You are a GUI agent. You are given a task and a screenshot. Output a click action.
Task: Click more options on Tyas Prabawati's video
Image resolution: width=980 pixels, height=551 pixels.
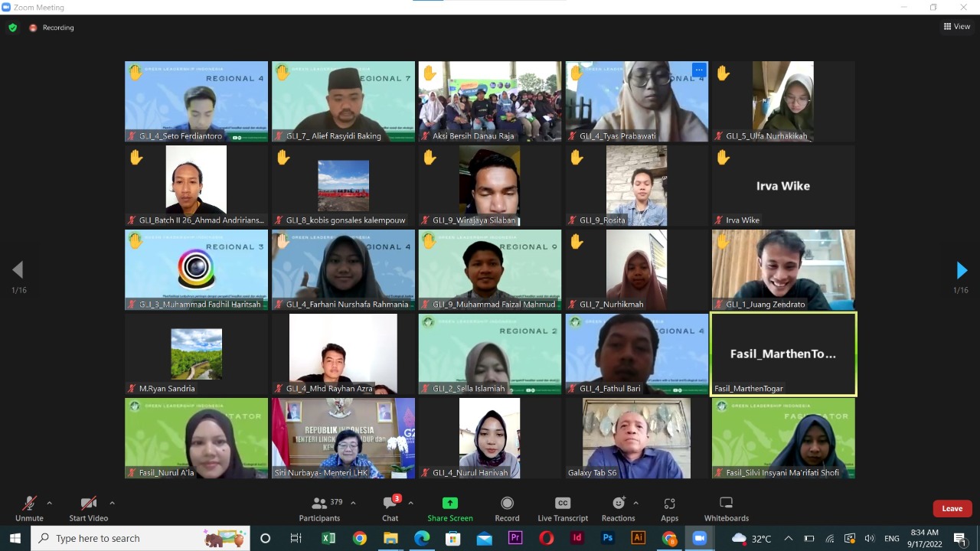pos(698,70)
